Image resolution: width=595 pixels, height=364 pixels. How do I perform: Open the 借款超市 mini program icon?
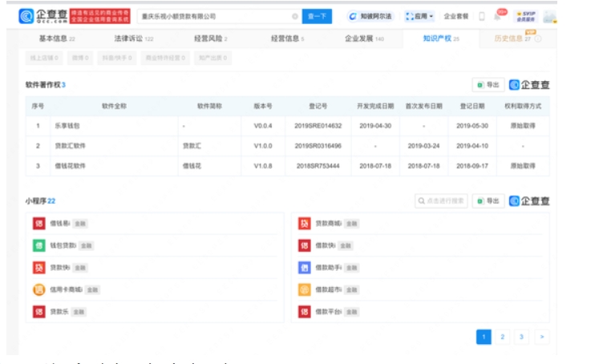pyautogui.click(x=304, y=289)
